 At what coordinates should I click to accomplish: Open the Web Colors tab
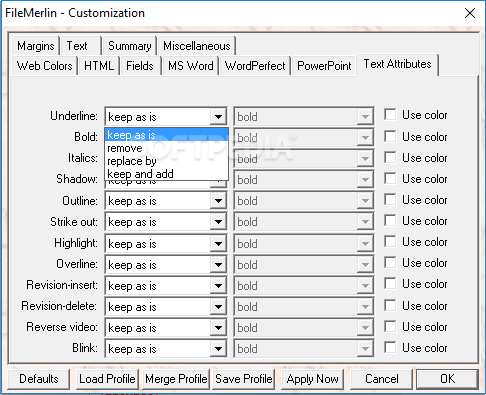coord(45,66)
